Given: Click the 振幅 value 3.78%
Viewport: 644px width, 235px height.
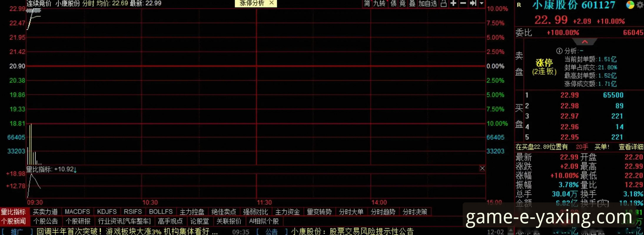Looking at the screenshot, I should point(568,185).
